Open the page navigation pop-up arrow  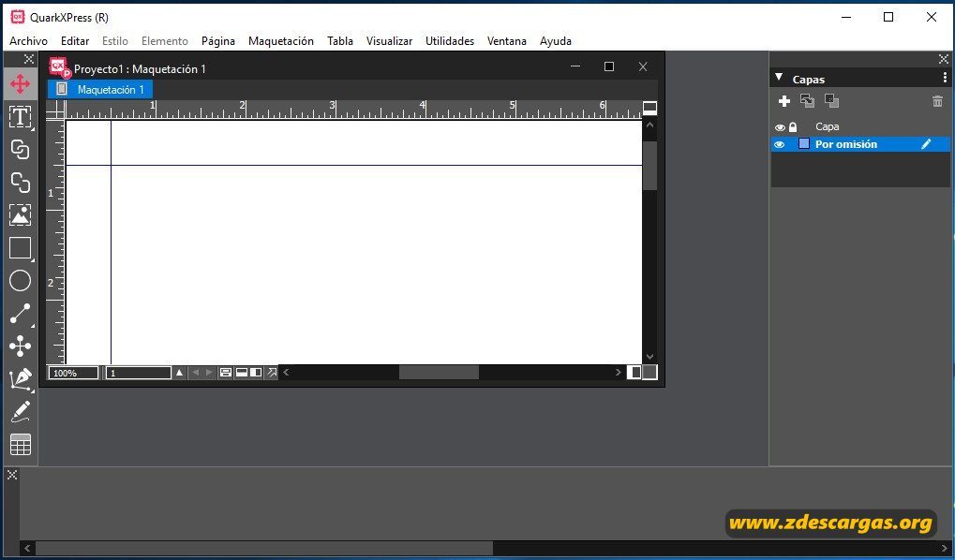(179, 373)
